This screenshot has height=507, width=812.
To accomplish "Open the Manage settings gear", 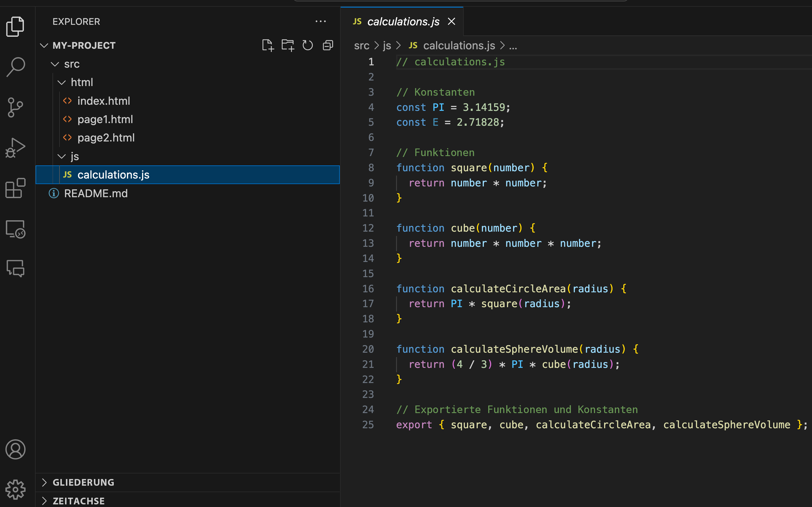I will (15, 489).
